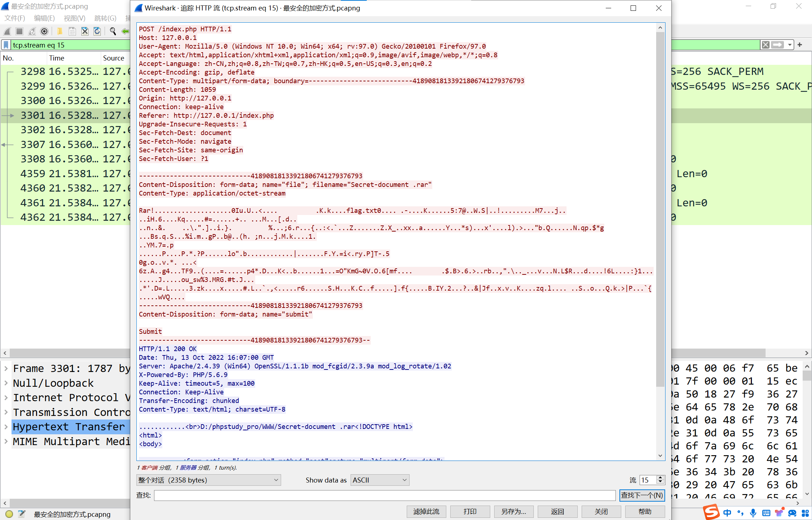Open the 视图(V) menu
The width and height of the screenshot is (812, 520).
coord(75,18)
